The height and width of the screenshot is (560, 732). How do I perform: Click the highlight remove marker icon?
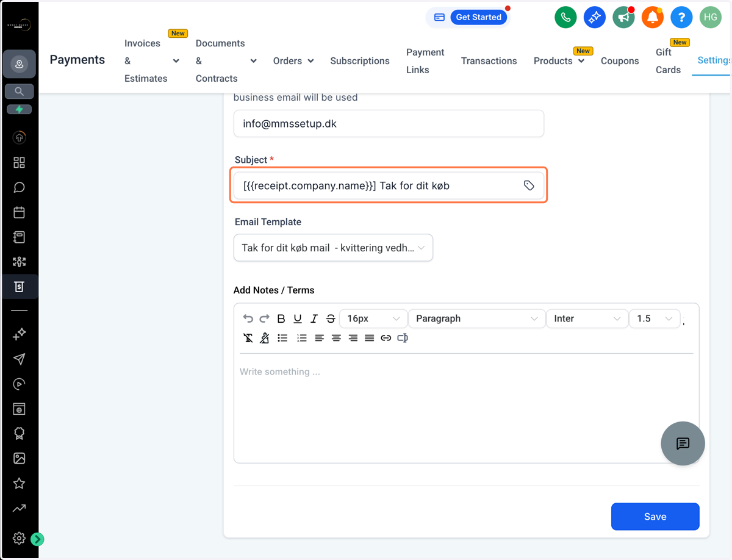pyautogui.click(x=265, y=338)
